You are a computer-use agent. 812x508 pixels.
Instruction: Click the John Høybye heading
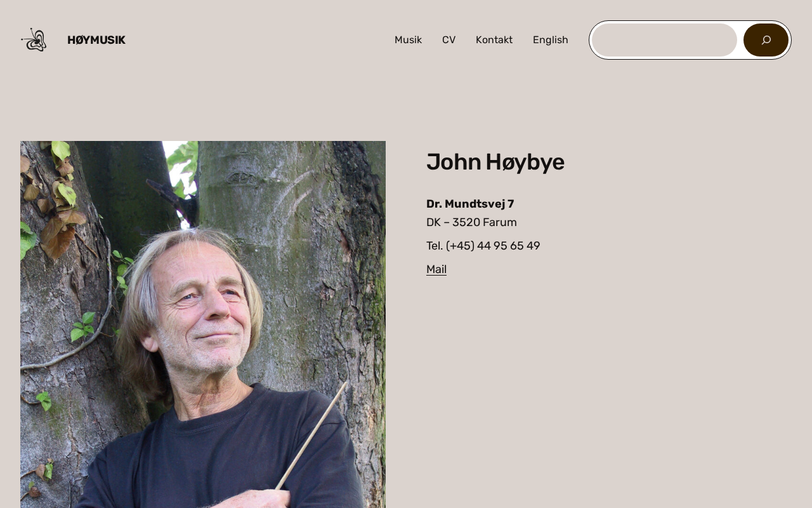point(495,162)
